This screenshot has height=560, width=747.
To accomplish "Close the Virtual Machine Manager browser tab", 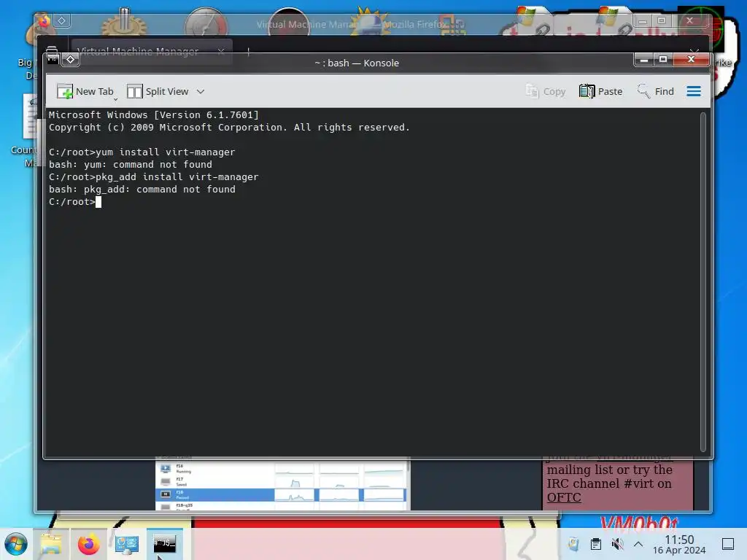I will [221, 50].
